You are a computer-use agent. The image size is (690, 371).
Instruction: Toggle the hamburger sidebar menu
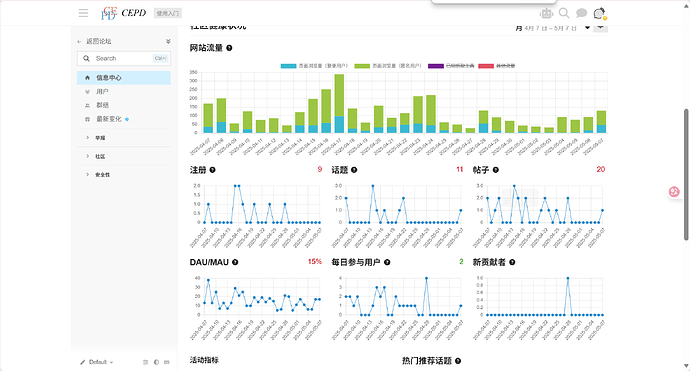tap(84, 13)
